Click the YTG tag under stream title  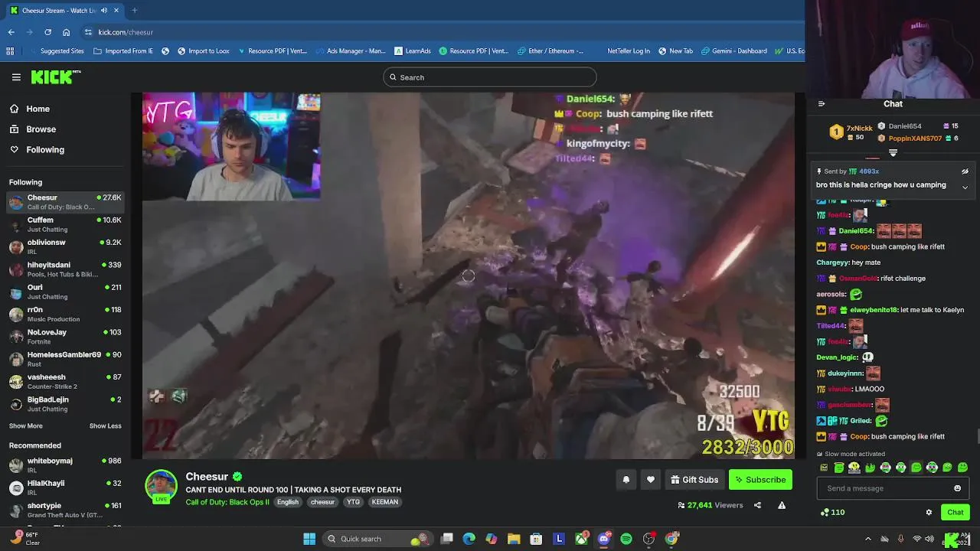coord(353,502)
